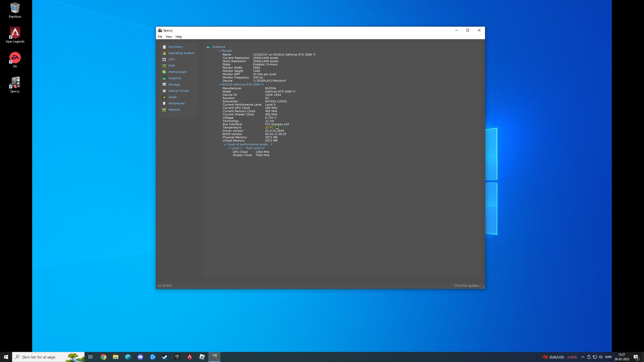
Task: Click the green temperature indicator square
Action: (x=277, y=127)
